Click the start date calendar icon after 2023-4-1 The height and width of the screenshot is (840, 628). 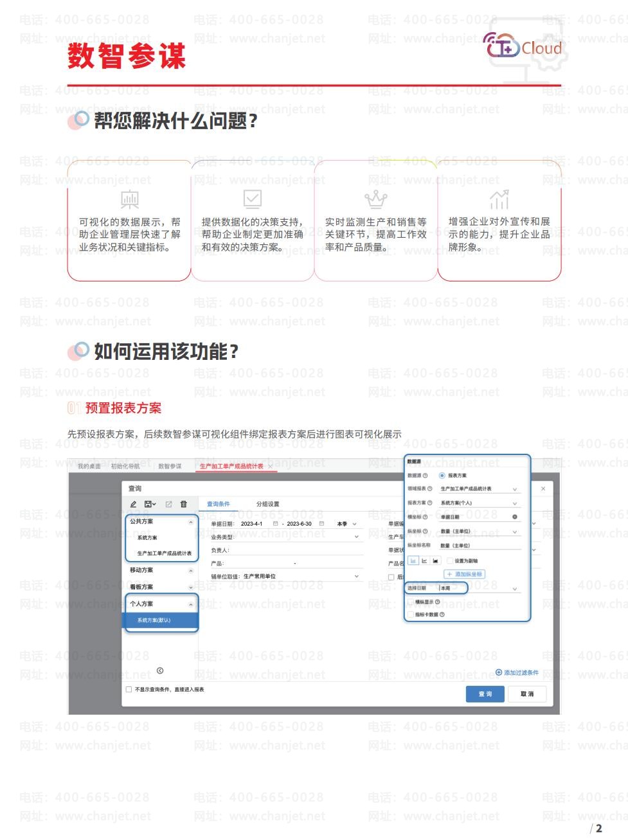(276, 524)
